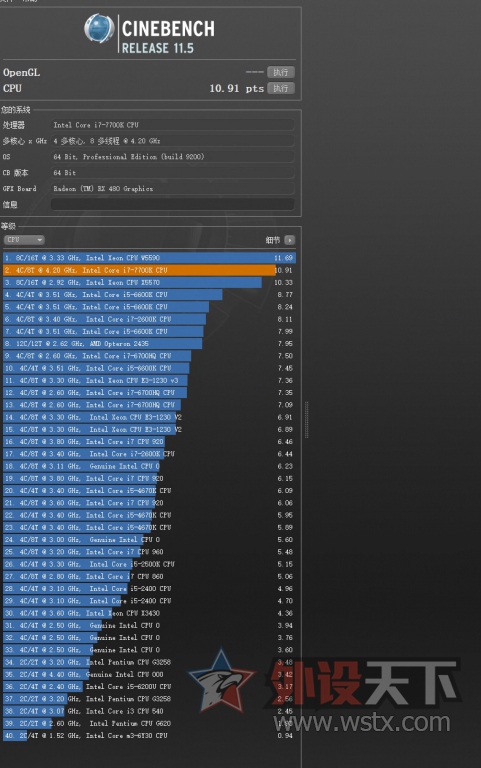481x768 pixels.
Task: Select rank 27 row Core i7 CPU 860
Action: coord(149,576)
